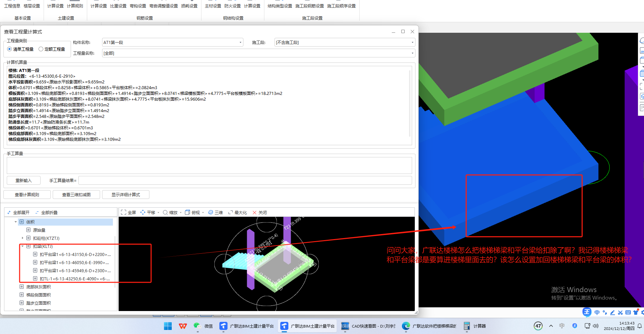Open 防火设置 under 钢结构设置
This screenshot has height=334, width=644.
233,6
